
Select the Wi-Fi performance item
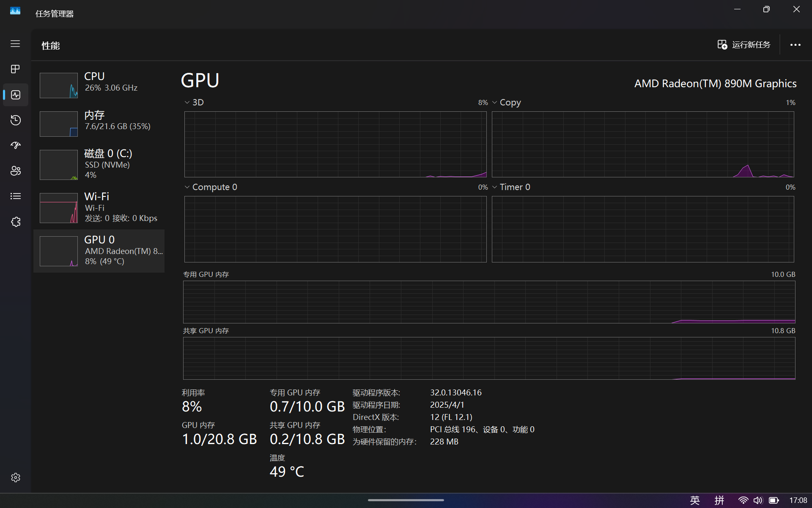click(99, 207)
